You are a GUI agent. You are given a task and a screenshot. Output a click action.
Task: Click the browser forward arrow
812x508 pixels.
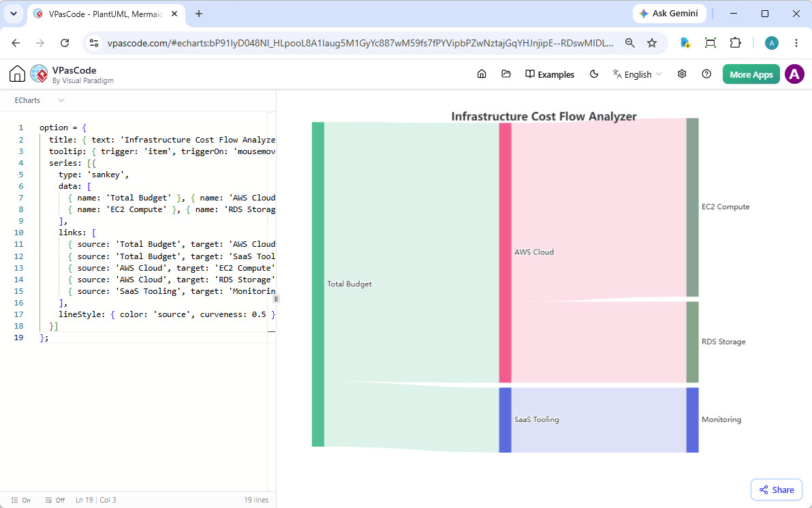40,43
